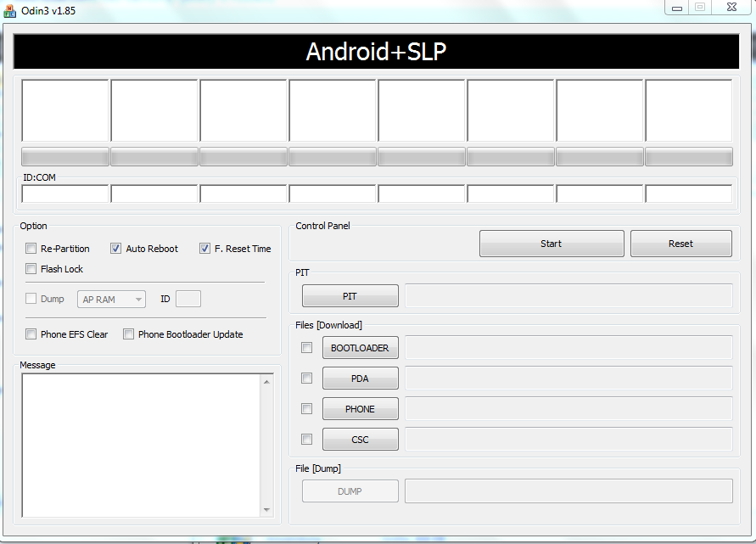Click the PDA file button
Image resolution: width=756 pixels, height=544 pixels.
tap(360, 379)
